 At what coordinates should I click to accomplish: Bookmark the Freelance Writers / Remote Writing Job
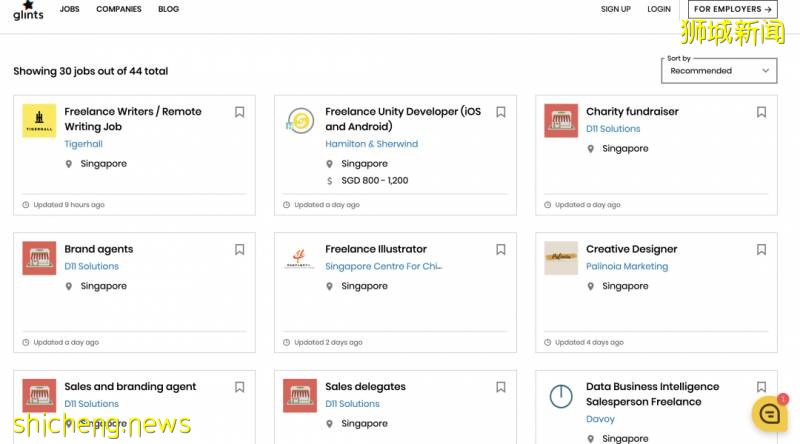[x=240, y=112]
